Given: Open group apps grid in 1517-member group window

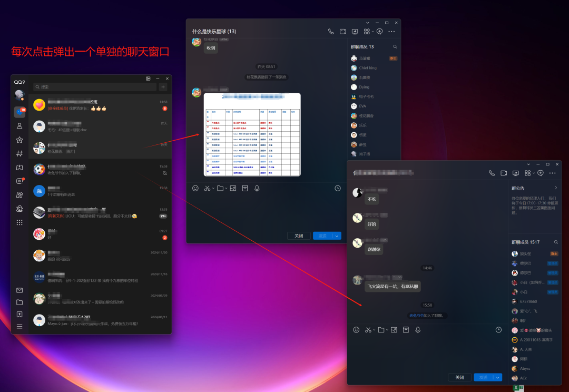Looking at the screenshot, I should pos(527,173).
